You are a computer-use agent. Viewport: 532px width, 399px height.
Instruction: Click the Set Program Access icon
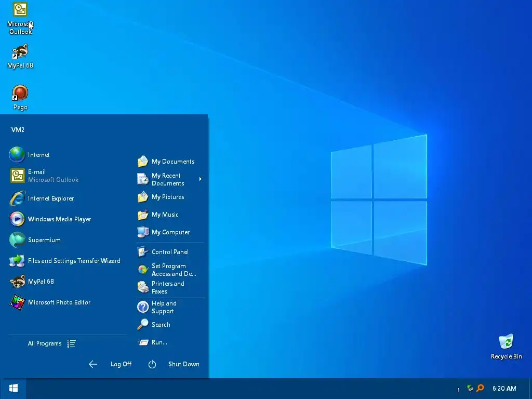pyautogui.click(x=143, y=270)
